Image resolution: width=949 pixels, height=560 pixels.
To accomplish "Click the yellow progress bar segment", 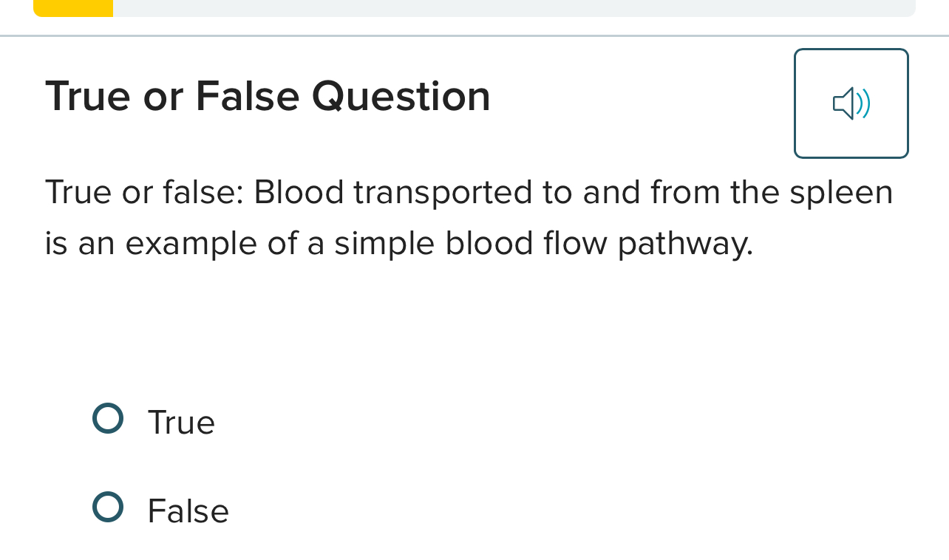I will 72,8.
